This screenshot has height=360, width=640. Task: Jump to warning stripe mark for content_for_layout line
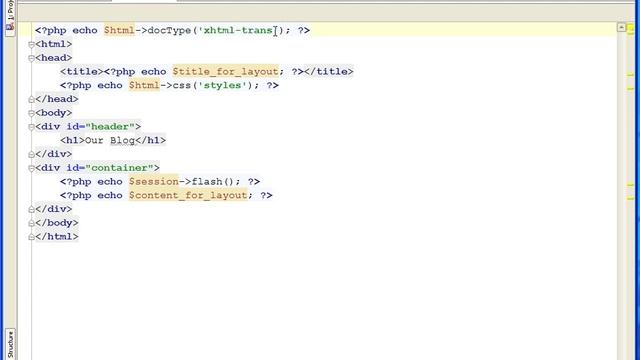coord(631,199)
